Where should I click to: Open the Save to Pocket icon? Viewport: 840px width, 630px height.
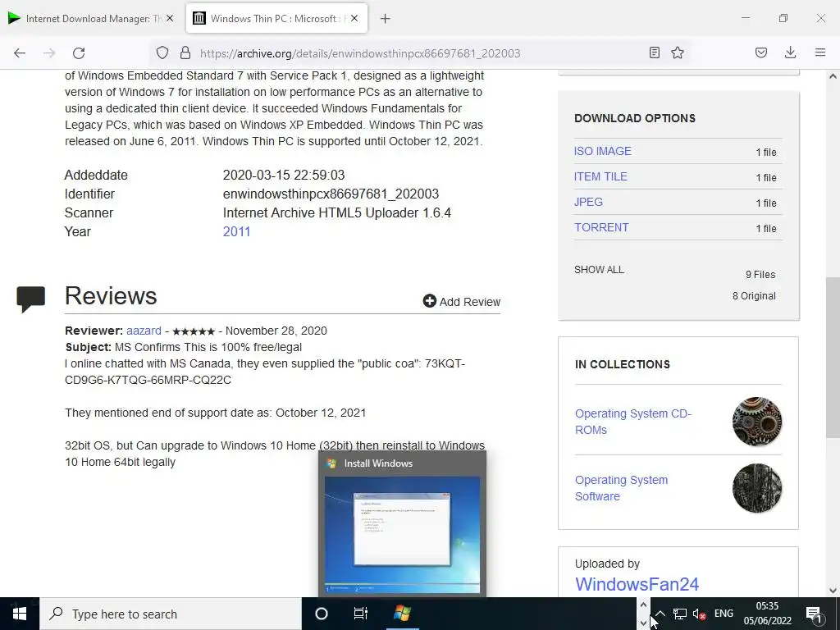pyautogui.click(x=761, y=52)
